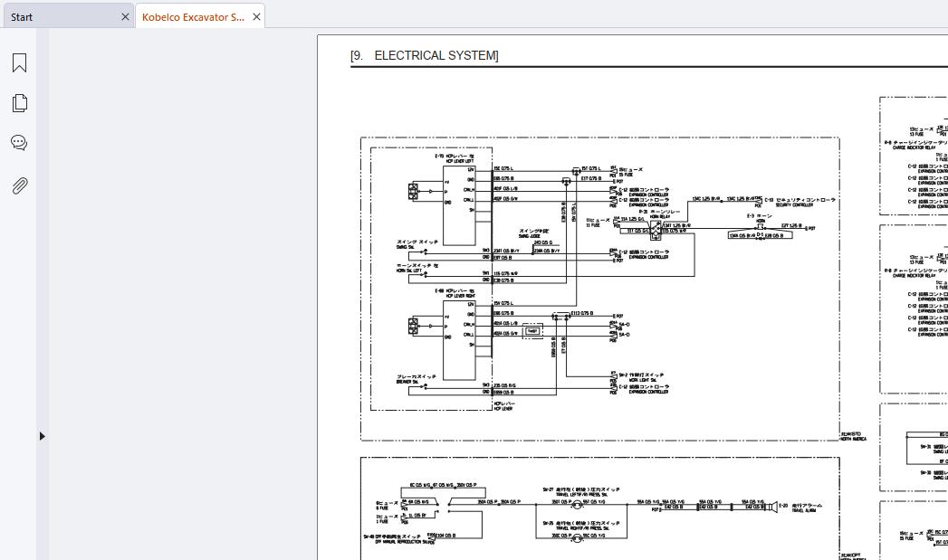The width and height of the screenshot is (948, 560).
Task: Click the HCP Lever Left block in diagram
Action: click(x=459, y=204)
